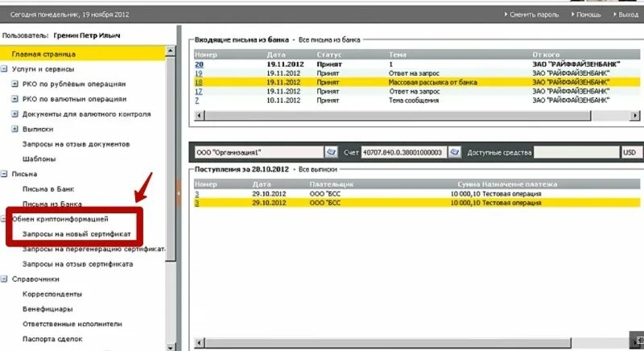Expand РКО по рублёвым операциям
This screenshot has height=351, width=644.
click(x=14, y=84)
